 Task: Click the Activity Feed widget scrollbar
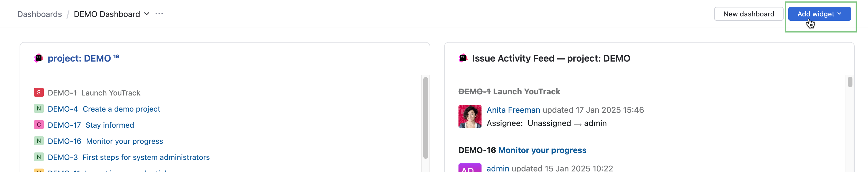[850, 82]
